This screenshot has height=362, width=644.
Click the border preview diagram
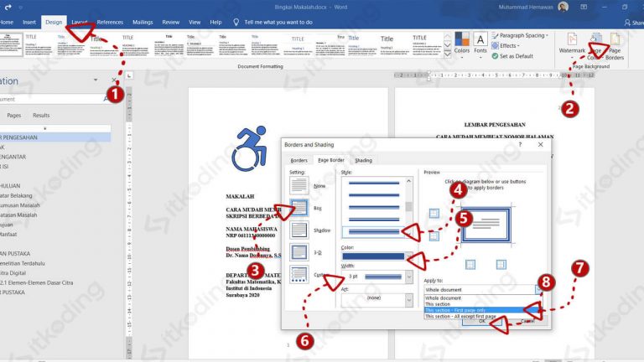tap(486, 225)
